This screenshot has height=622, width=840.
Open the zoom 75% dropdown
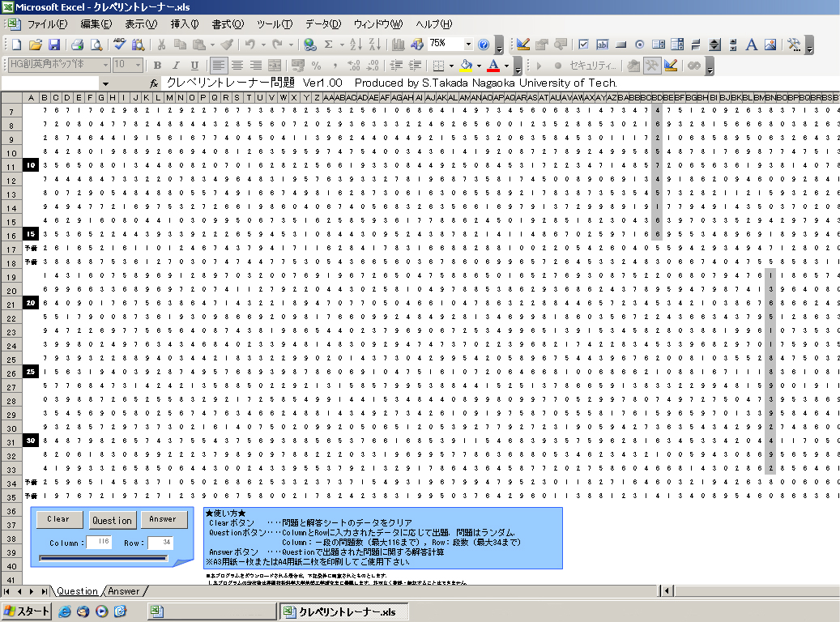pyautogui.click(x=468, y=45)
